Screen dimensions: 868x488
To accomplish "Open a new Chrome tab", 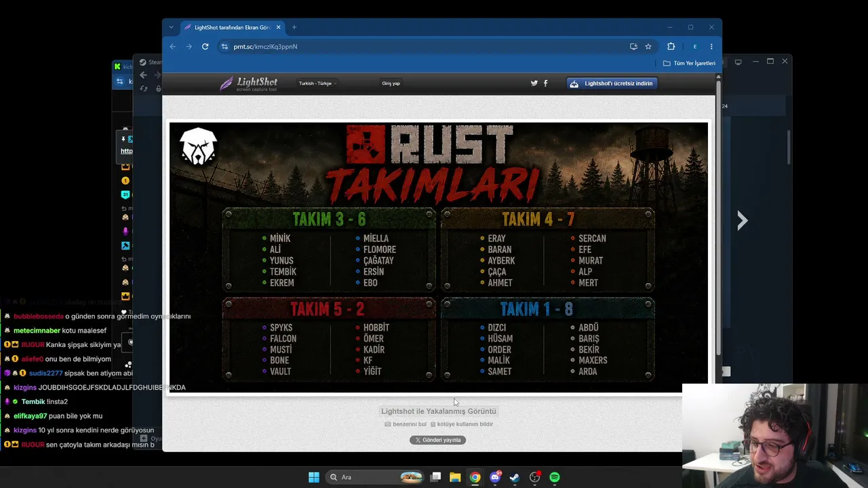I will coord(294,27).
